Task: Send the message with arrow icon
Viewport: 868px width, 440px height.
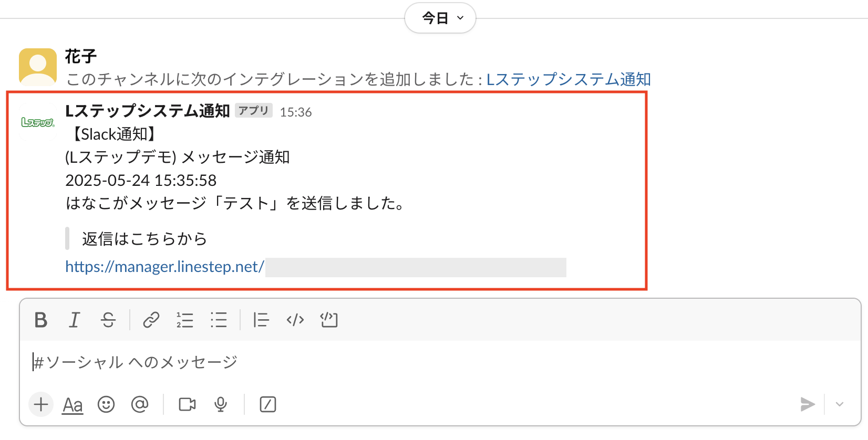Action: tap(808, 404)
